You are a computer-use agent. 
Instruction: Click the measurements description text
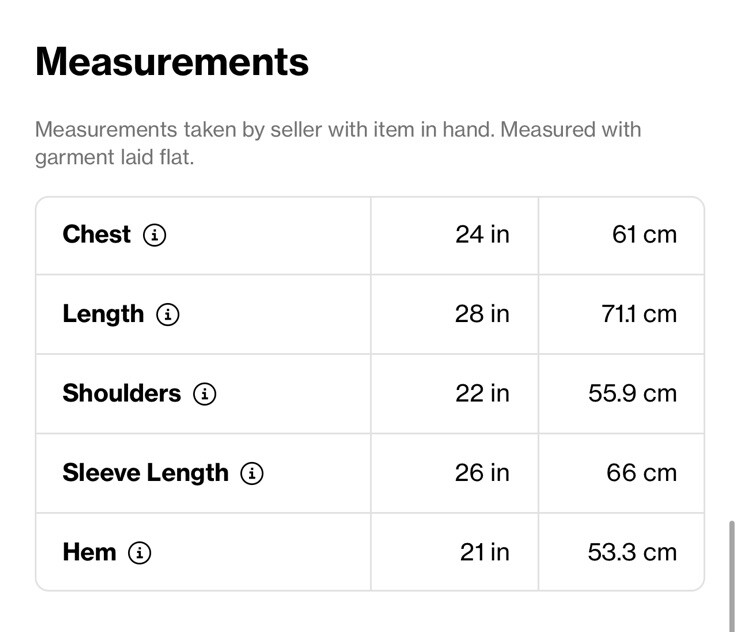tap(338, 143)
